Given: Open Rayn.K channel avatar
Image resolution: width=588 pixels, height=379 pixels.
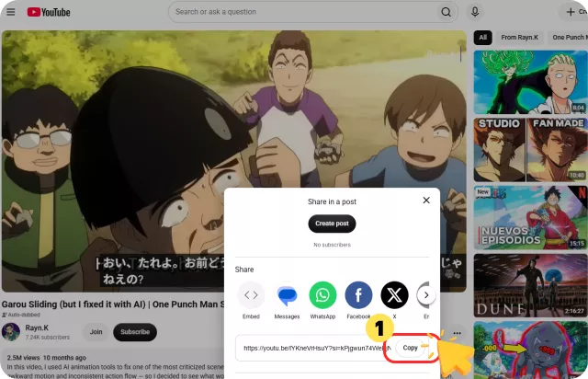Looking at the screenshot, I should tap(11, 332).
